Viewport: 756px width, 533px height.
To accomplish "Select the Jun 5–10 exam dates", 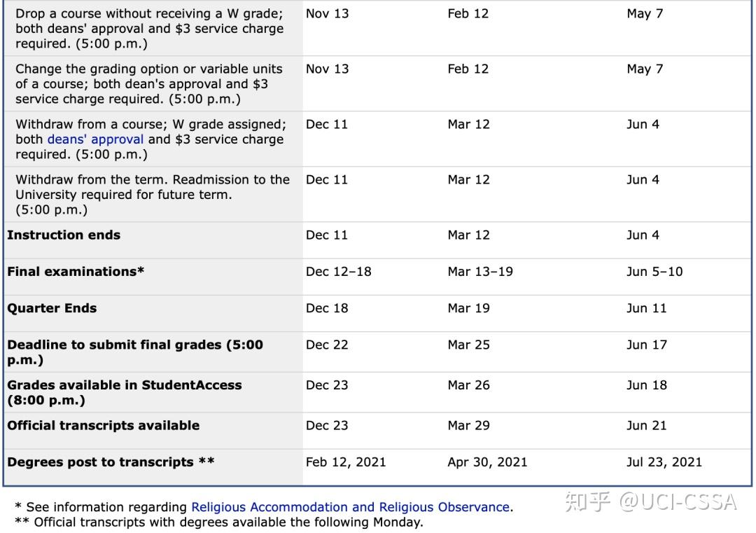I will (x=654, y=272).
